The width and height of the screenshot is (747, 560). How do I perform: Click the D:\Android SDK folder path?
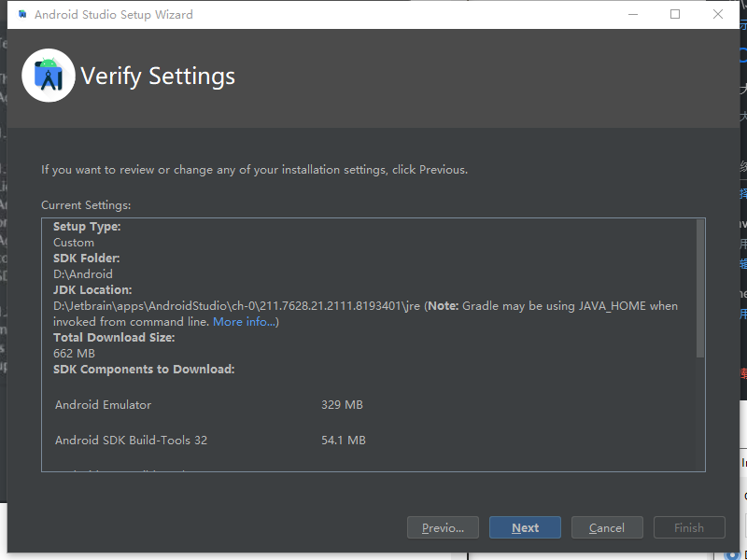click(83, 274)
